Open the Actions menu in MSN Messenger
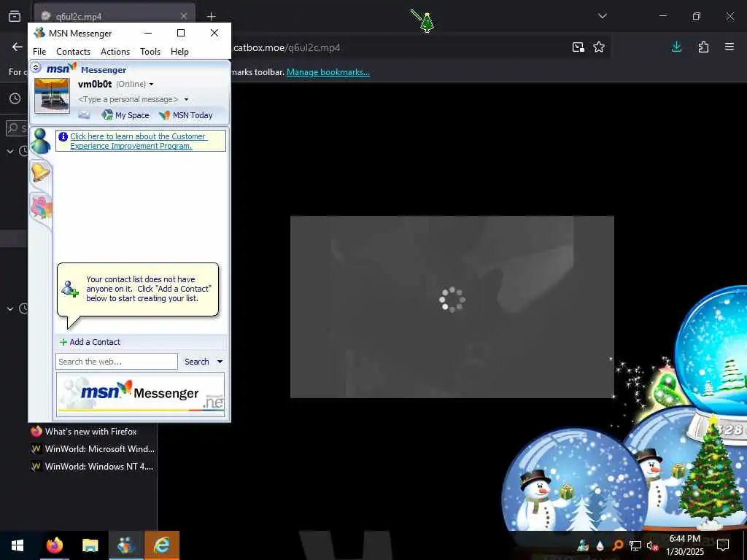Viewport: 747px width, 560px height. coord(115,52)
